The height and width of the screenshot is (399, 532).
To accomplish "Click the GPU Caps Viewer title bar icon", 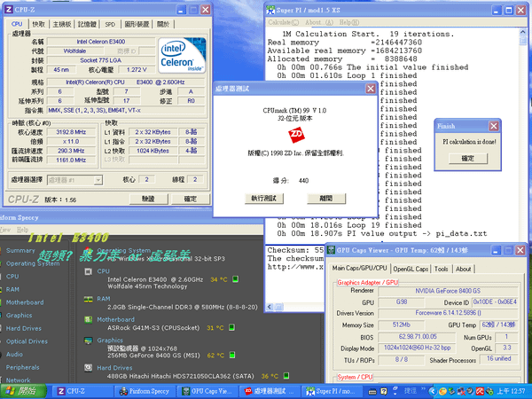I will pyautogui.click(x=331, y=250).
